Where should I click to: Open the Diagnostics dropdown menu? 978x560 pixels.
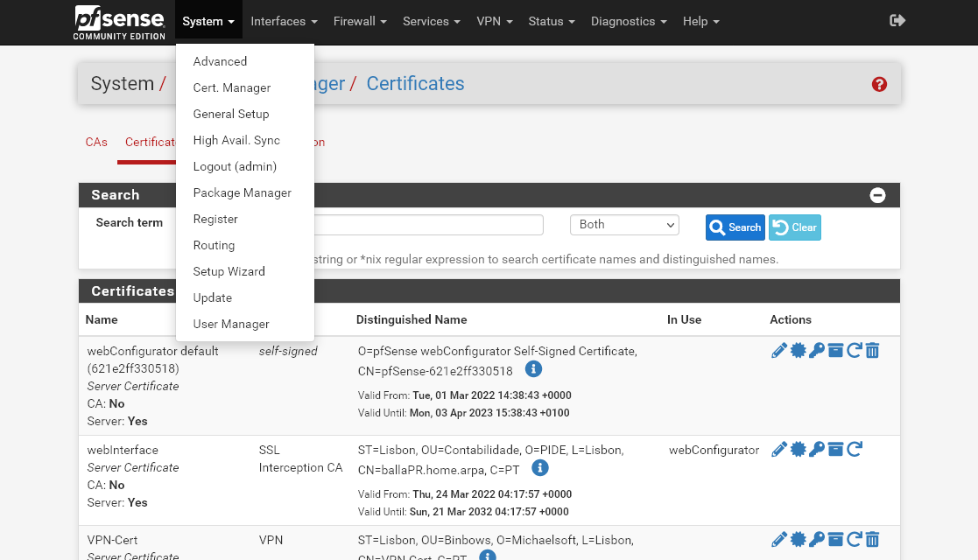(628, 21)
